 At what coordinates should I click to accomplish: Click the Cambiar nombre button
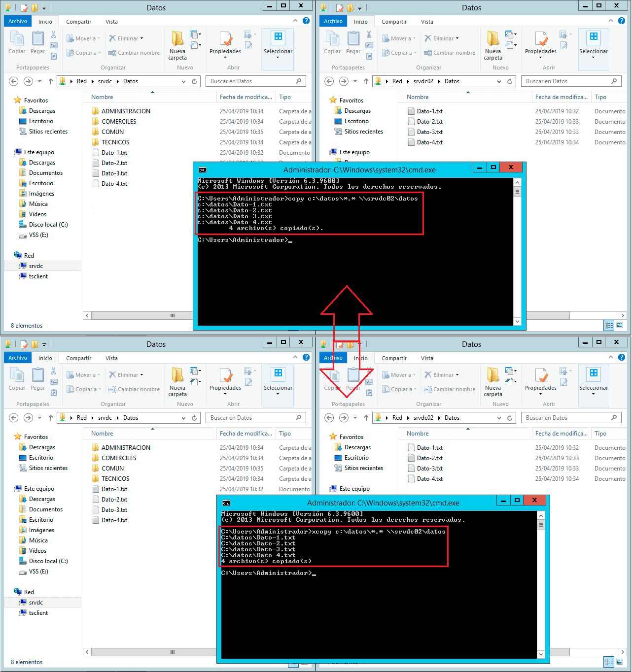(134, 53)
